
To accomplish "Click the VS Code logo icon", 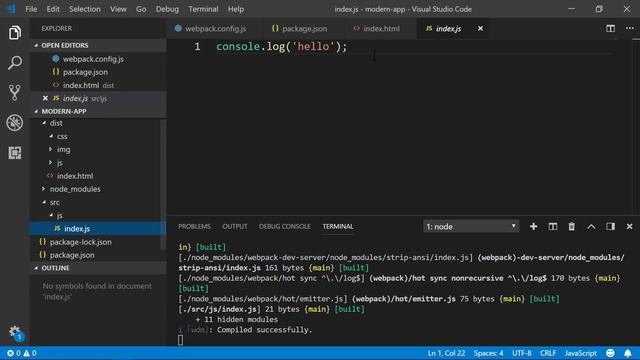I will [11, 9].
